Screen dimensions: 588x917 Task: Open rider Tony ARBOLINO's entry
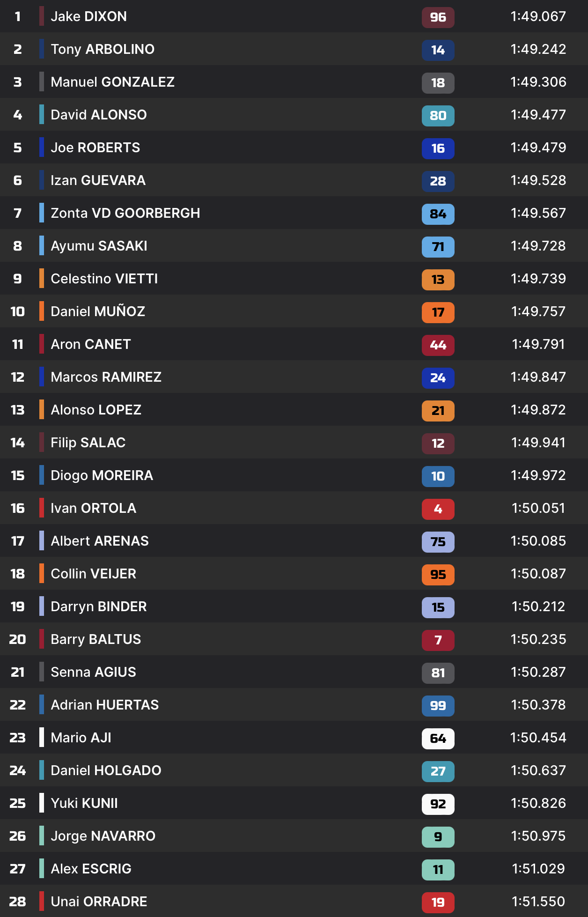(x=103, y=49)
